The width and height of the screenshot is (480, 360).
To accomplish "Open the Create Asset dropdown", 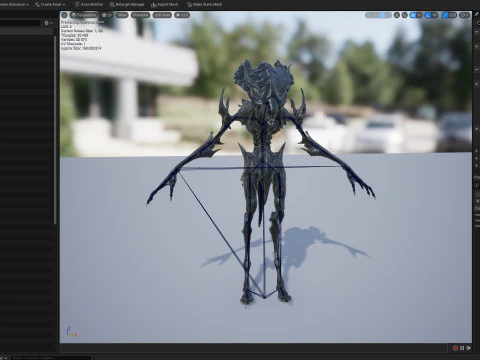I will tap(51, 4).
